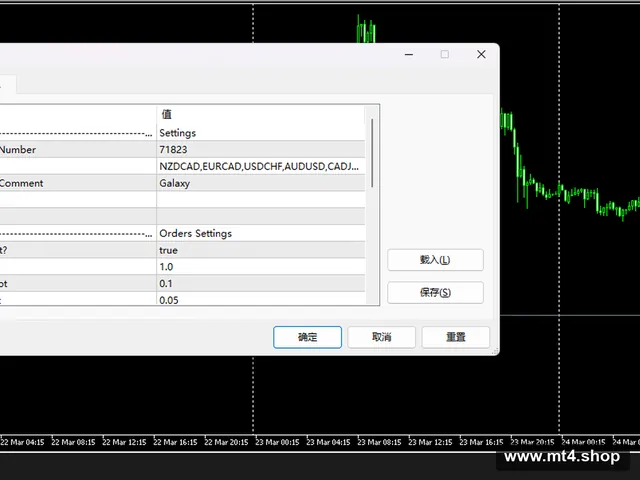Click the 保存(S) save button

435,292
